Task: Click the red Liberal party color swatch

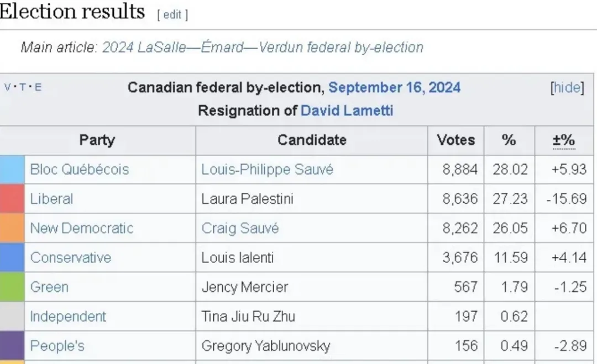Action: pos(12,199)
